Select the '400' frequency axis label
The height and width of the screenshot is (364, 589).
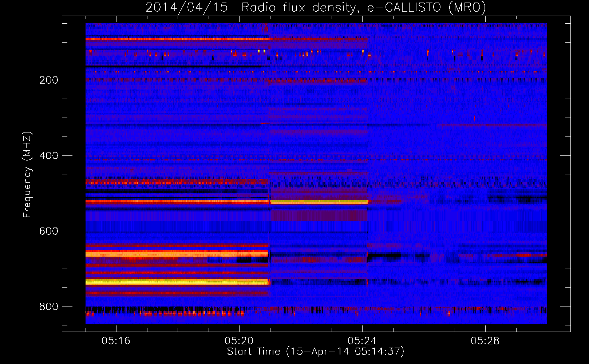click(x=49, y=156)
